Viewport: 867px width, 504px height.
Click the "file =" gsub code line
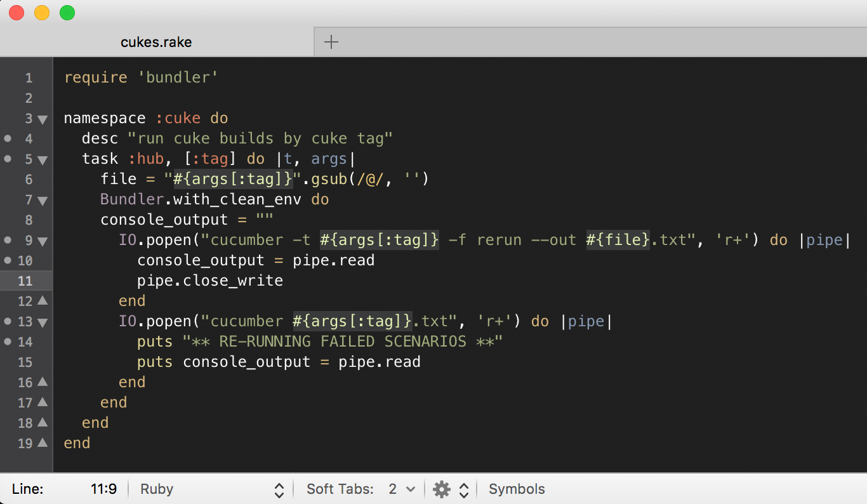click(x=265, y=179)
